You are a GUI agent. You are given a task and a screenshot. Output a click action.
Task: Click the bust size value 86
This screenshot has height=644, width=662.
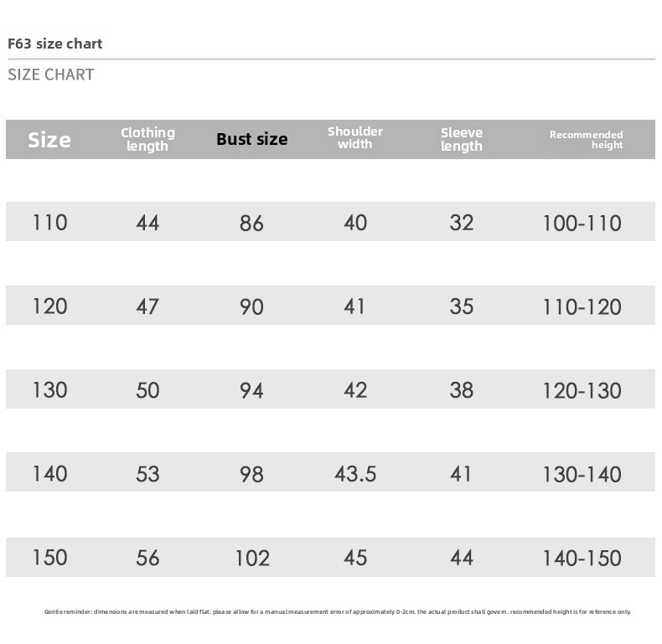pos(251,223)
